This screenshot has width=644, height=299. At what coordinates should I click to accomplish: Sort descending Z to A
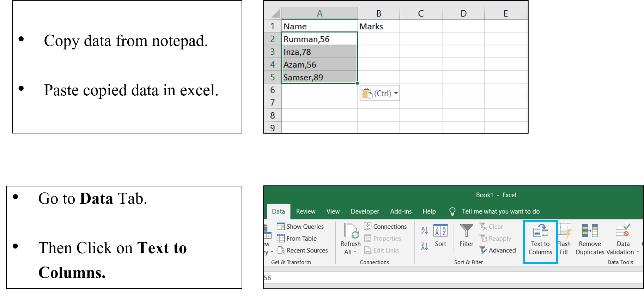click(x=425, y=246)
